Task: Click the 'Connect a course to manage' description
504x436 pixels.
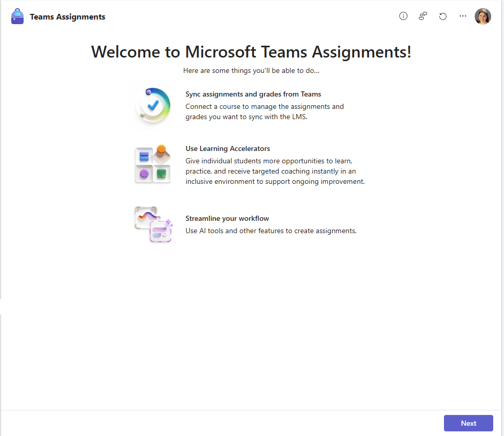Action: (x=264, y=111)
